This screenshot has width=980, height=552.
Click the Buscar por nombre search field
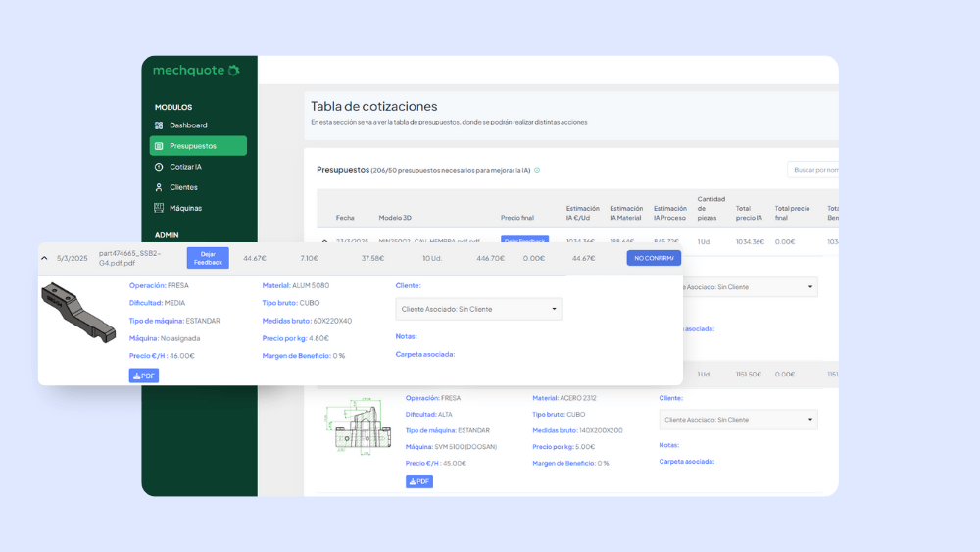coord(813,170)
